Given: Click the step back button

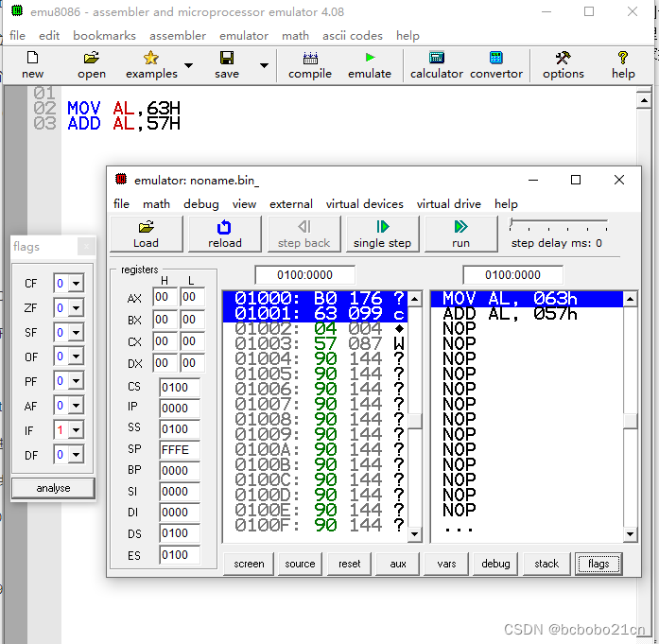Looking at the screenshot, I should (x=303, y=235).
